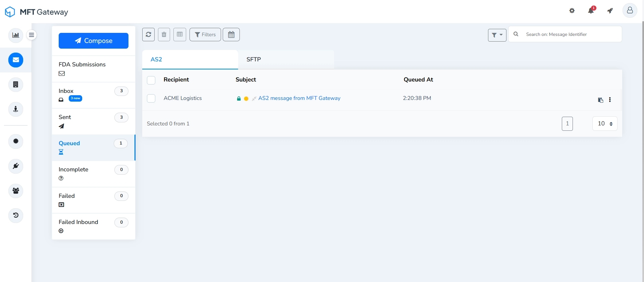Open the calendar date picker icon

tap(231, 35)
